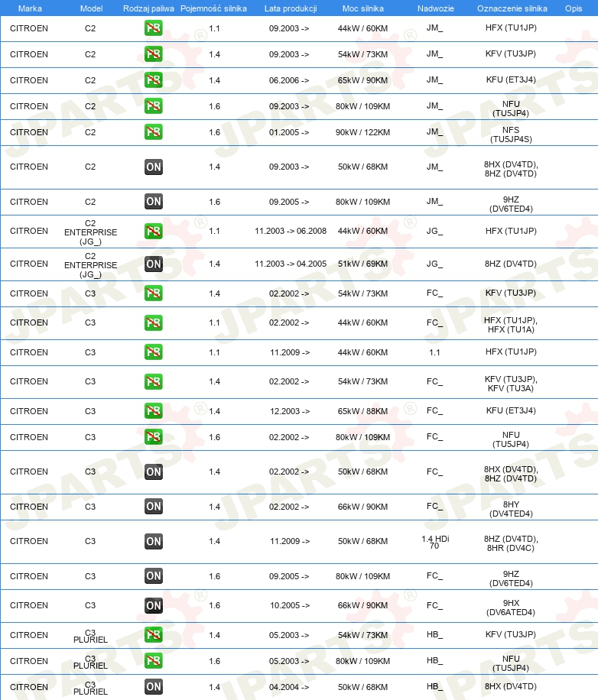Select HFX (TU1JP), HFX (TU1A) engine cell
Screen dimensions: 598x700
tap(511, 325)
